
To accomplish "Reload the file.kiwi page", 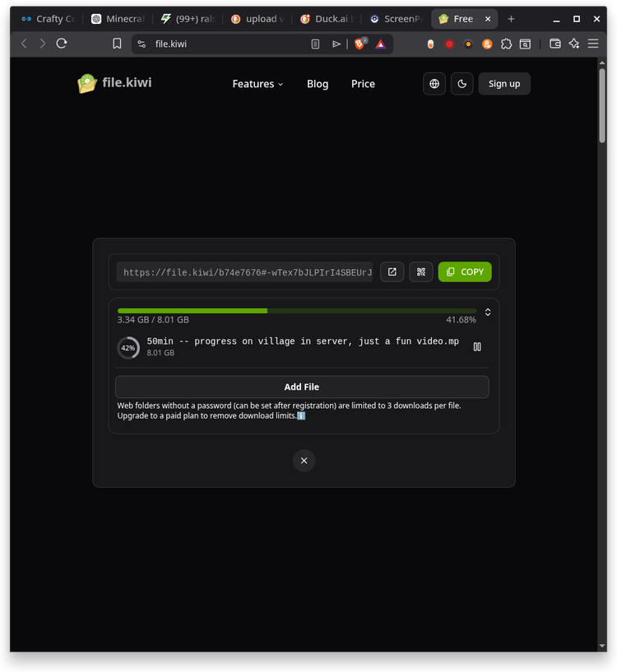I will (x=62, y=44).
